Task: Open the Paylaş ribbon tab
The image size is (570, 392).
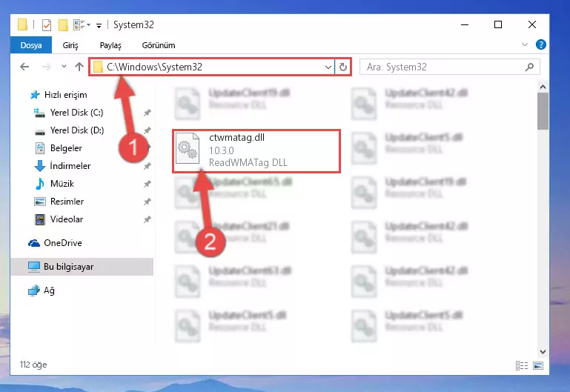Action: (110, 45)
